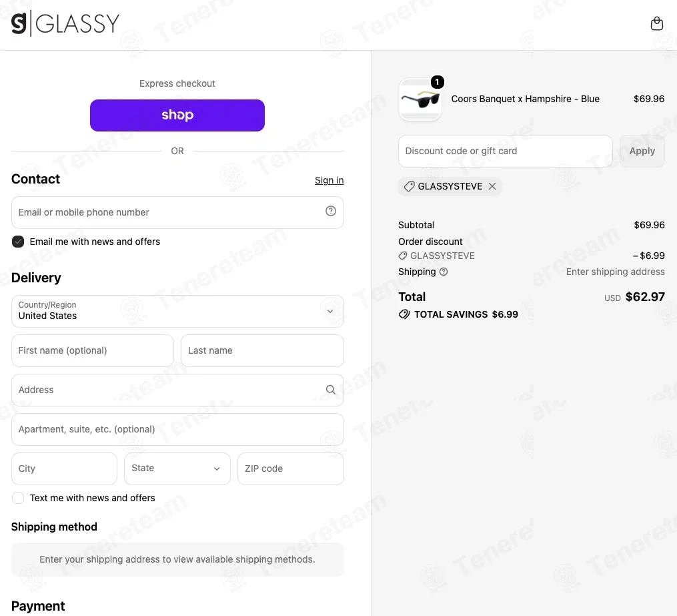Screen dimensions: 677x616
Task: Open the sunglasses product thumbnail
Action: click(420, 99)
